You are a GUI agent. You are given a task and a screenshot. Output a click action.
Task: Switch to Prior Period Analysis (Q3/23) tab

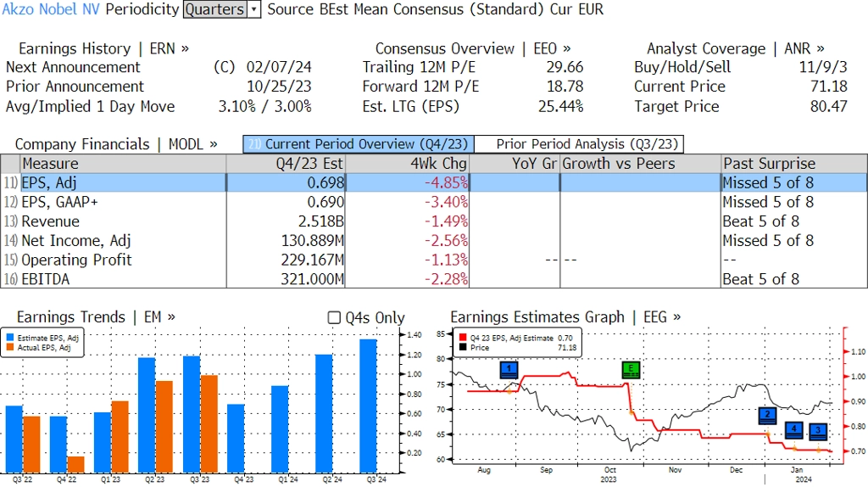pyautogui.click(x=580, y=144)
